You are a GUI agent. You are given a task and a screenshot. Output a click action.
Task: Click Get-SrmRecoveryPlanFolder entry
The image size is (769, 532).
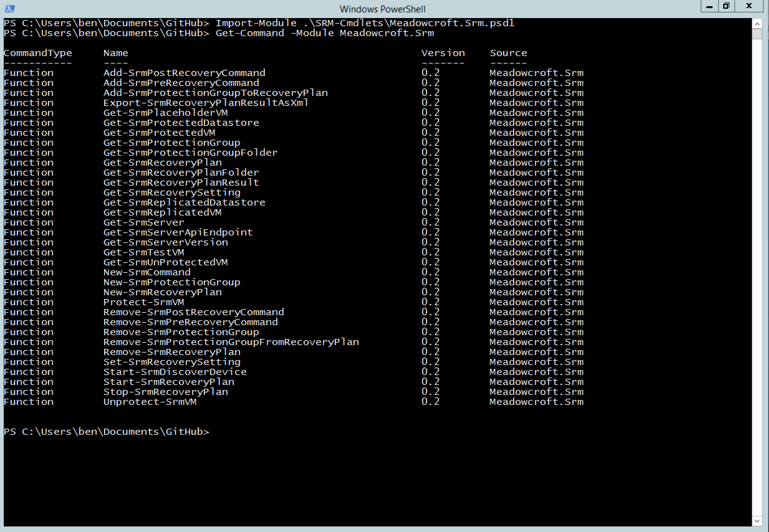tap(181, 173)
